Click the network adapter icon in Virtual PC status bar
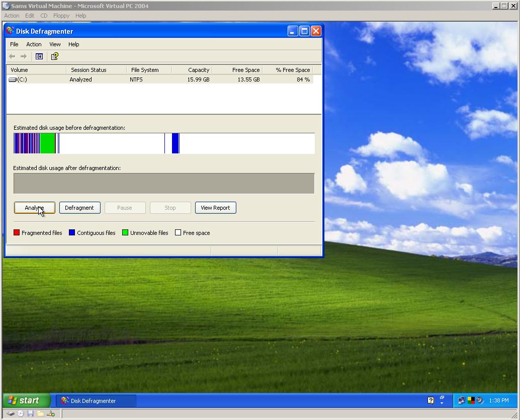The image size is (520, 420). tap(51, 413)
